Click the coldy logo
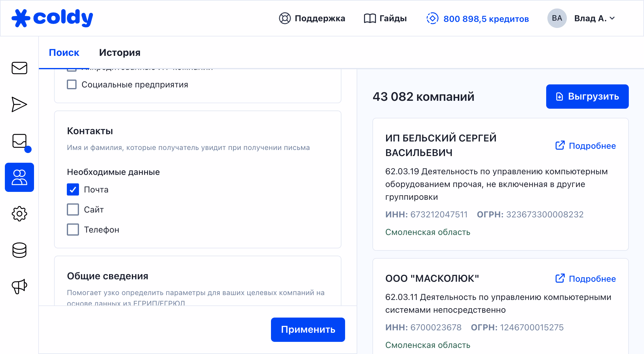This screenshot has height=354, width=644. tap(52, 18)
